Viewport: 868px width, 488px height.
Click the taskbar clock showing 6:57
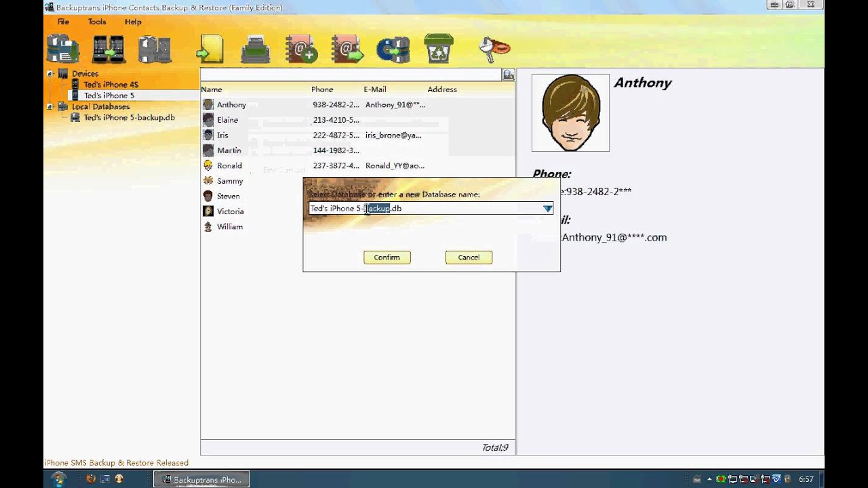806,479
